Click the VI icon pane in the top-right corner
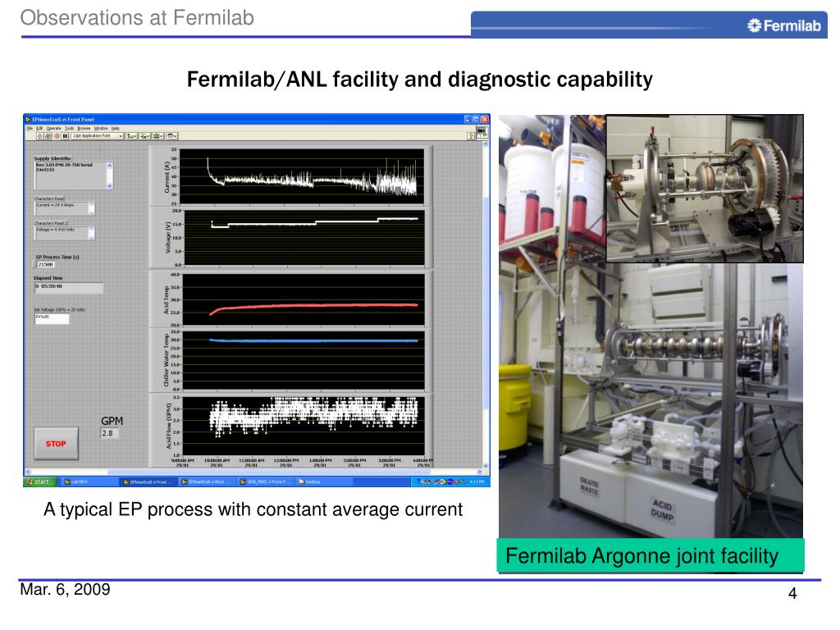Image resolution: width=840 pixels, height=630 pixels. [482, 132]
